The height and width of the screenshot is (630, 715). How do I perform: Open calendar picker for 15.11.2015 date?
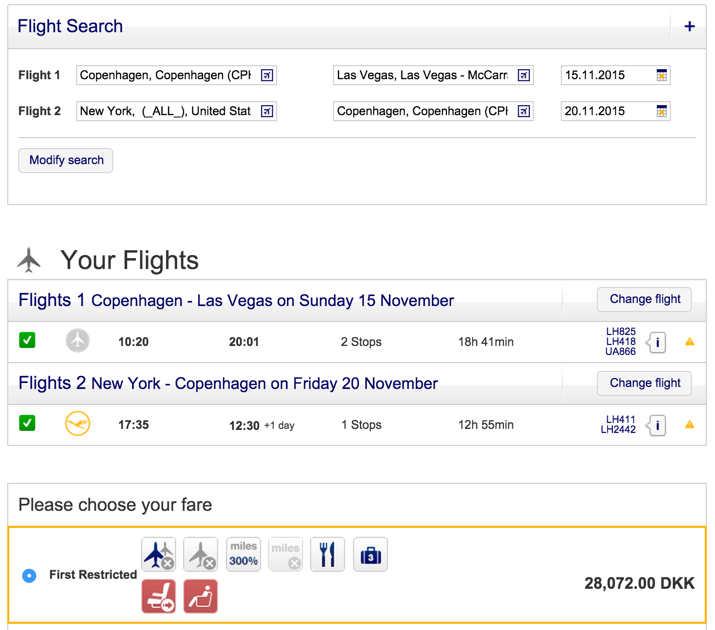pyautogui.click(x=661, y=75)
